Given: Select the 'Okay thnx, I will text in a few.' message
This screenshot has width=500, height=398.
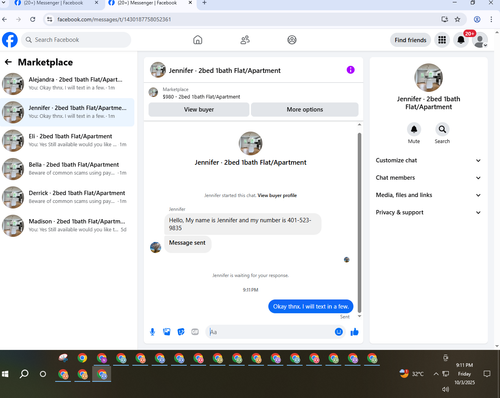Looking at the screenshot, I should 311,306.
